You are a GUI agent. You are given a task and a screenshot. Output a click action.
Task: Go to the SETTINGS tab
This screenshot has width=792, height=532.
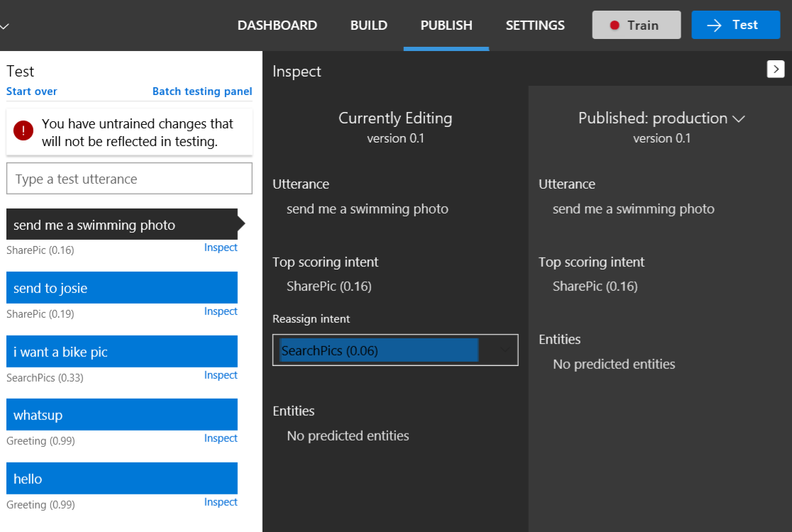click(x=535, y=26)
